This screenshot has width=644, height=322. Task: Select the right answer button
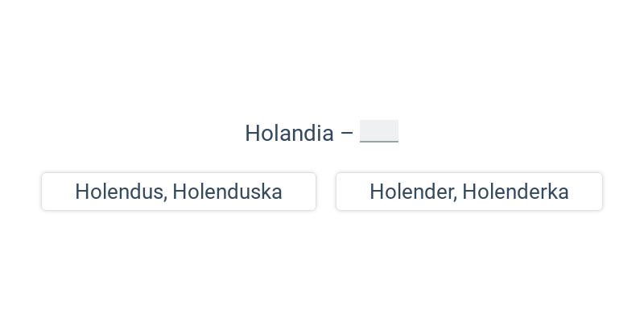pos(469,192)
